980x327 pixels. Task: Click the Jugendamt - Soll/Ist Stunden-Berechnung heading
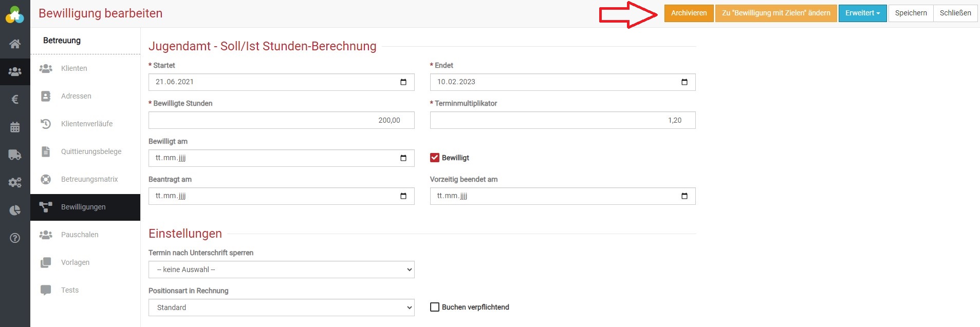point(263,46)
